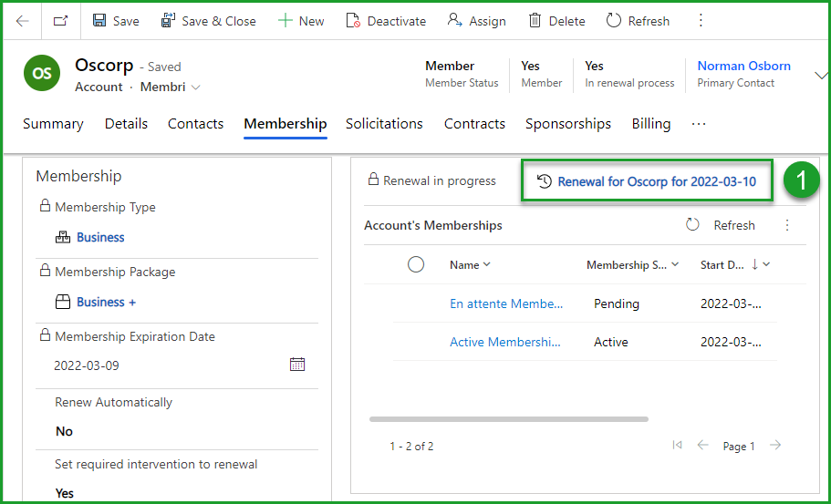The width and height of the screenshot is (831, 504).
Task: Open record in new window icon
Action: pyautogui.click(x=60, y=21)
